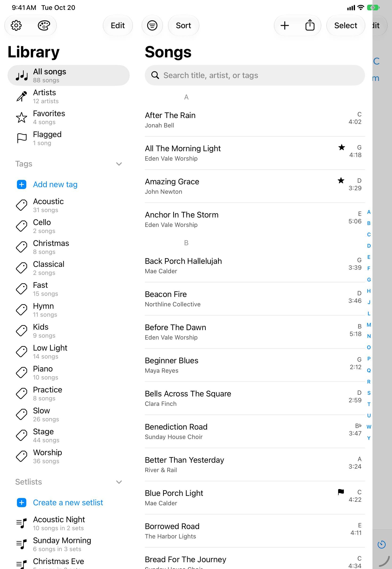Open Sunday Morning setlist icon
The height and width of the screenshot is (569, 392).
(x=22, y=544)
